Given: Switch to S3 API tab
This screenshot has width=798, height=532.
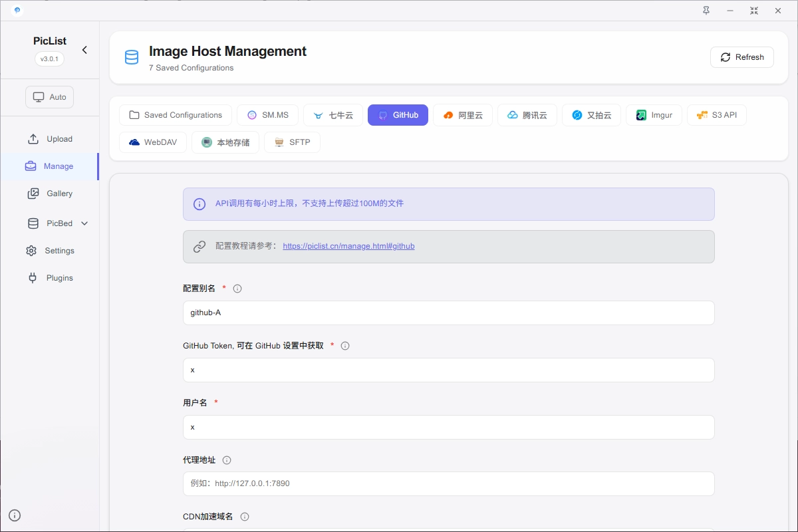Looking at the screenshot, I should click(x=717, y=115).
